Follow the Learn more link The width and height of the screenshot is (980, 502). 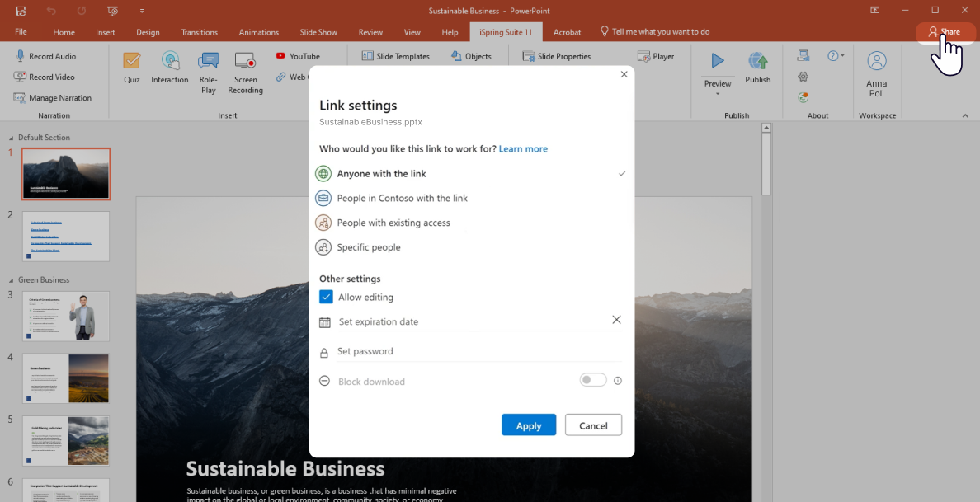pyautogui.click(x=523, y=149)
